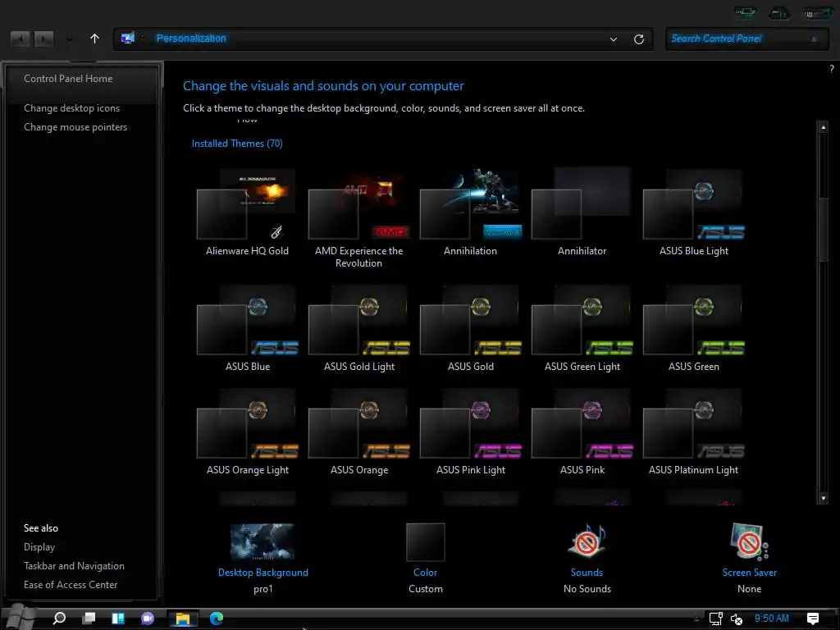
Task: Apply the ASUS Pink theme
Action: click(582, 431)
